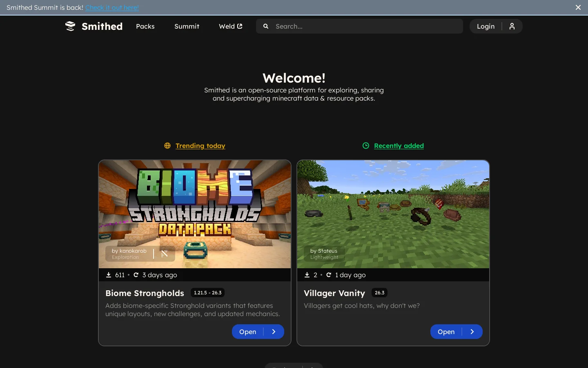This screenshot has width=588, height=368.
Task: Click chevron arrow on Villager Vanity Open button
Action: [472, 332]
